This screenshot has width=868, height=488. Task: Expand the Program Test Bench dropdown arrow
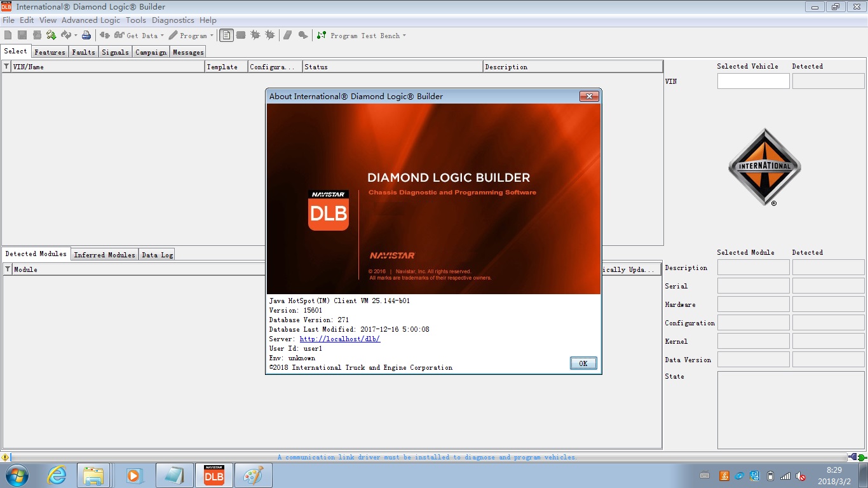(x=404, y=36)
